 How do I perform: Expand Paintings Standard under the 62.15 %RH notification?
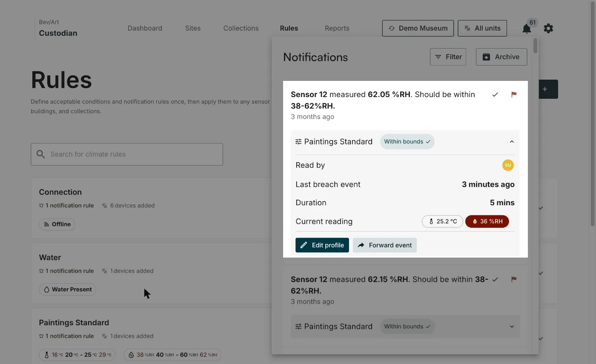pyautogui.click(x=512, y=327)
